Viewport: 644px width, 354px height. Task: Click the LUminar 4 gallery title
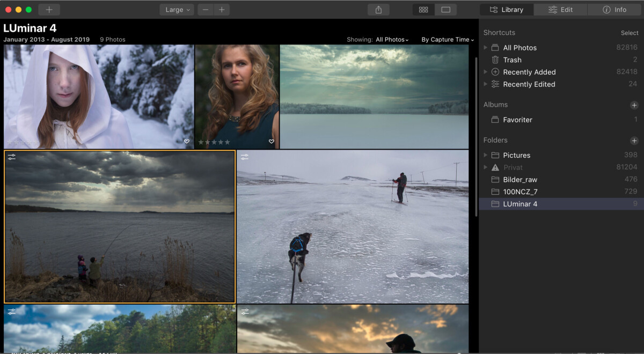pyautogui.click(x=30, y=28)
